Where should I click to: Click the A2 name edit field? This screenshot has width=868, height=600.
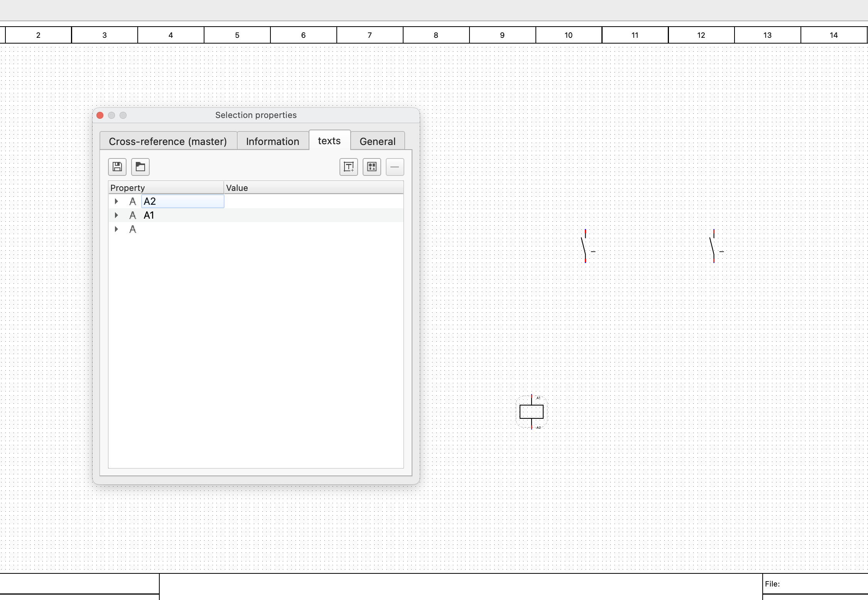tap(183, 201)
